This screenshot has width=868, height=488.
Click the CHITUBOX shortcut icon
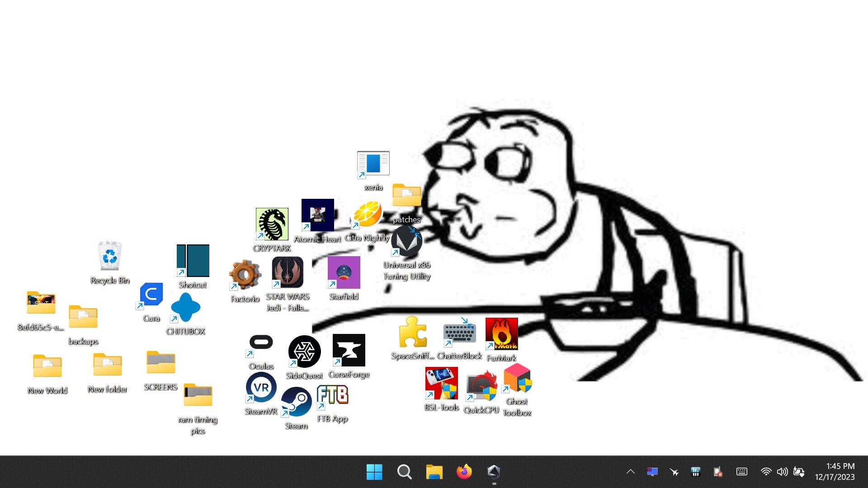(185, 308)
